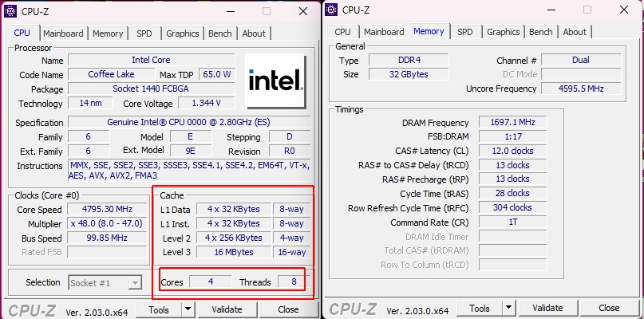
Task: Click the Instructions list field
Action: [x=189, y=171]
